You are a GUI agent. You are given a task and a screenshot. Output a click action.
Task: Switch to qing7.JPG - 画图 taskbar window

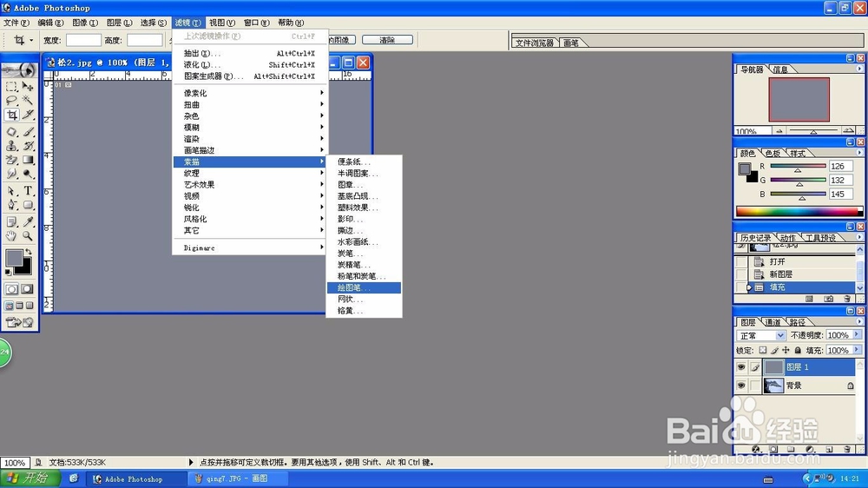tap(237, 478)
